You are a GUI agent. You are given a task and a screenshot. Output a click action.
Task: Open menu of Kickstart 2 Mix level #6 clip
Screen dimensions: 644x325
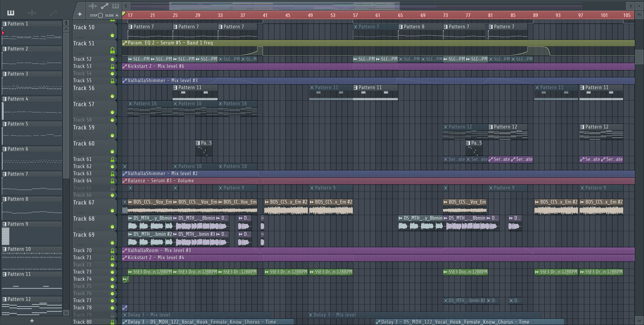[125, 66]
